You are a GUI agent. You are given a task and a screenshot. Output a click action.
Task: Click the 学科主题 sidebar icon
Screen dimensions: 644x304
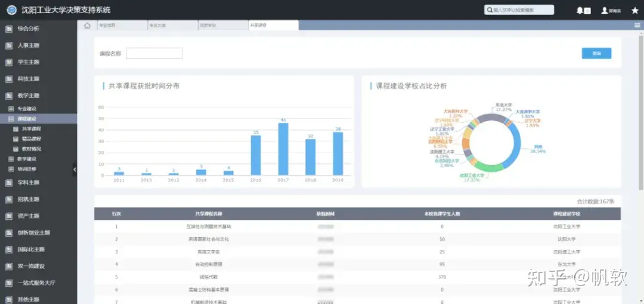(x=8, y=182)
